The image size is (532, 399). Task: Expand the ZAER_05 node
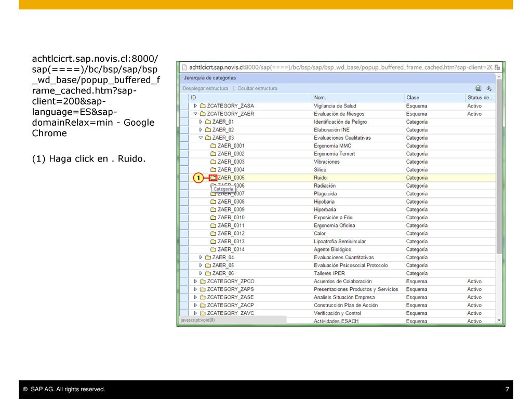201,265
